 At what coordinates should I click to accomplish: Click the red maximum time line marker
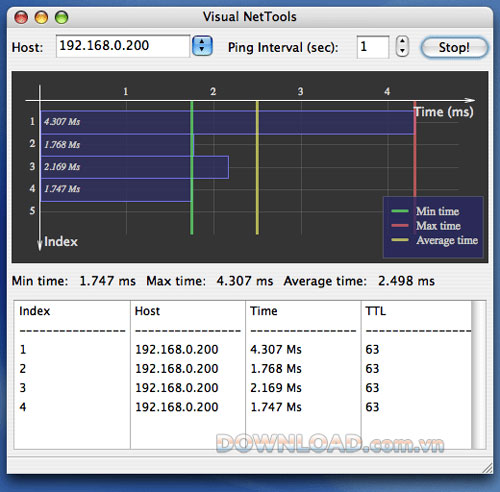pos(415,149)
